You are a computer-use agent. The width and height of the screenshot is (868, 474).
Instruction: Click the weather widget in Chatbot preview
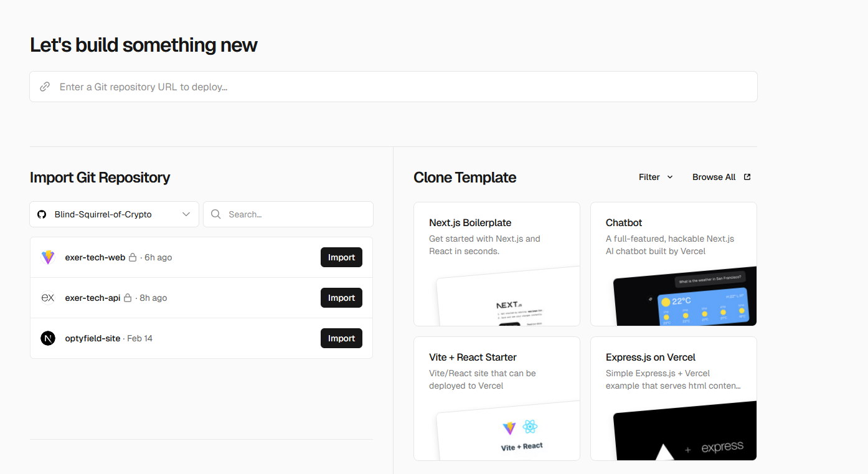coord(703,306)
